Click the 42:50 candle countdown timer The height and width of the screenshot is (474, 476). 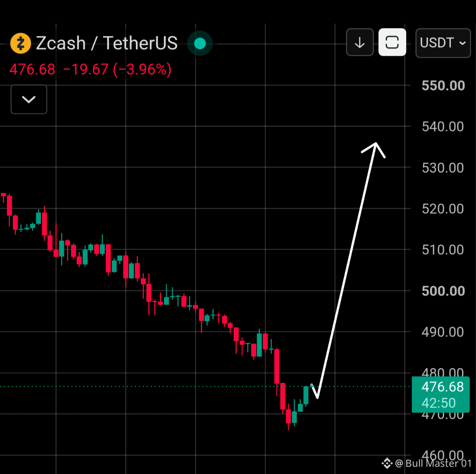coord(439,403)
